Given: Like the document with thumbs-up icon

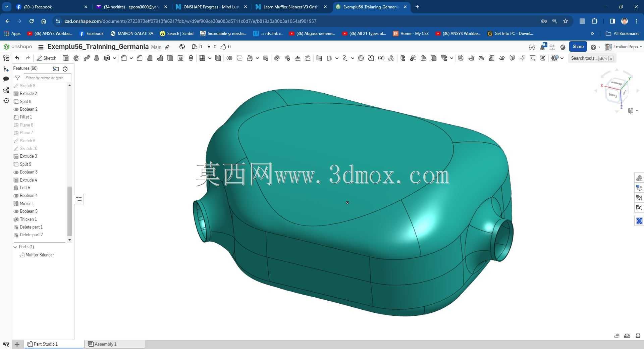Looking at the screenshot, I should pyautogui.click(x=223, y=47).
